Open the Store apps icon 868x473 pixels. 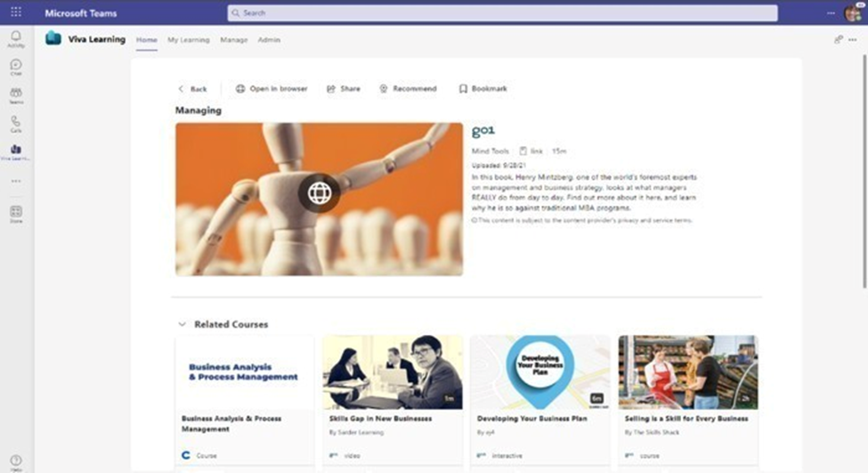point(16,214)
